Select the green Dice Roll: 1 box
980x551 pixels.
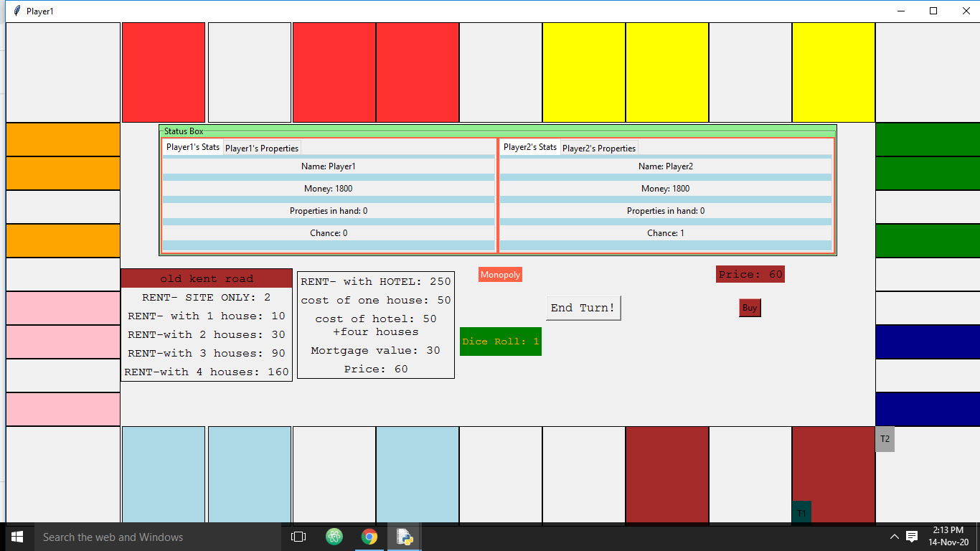tap(501, 342)
